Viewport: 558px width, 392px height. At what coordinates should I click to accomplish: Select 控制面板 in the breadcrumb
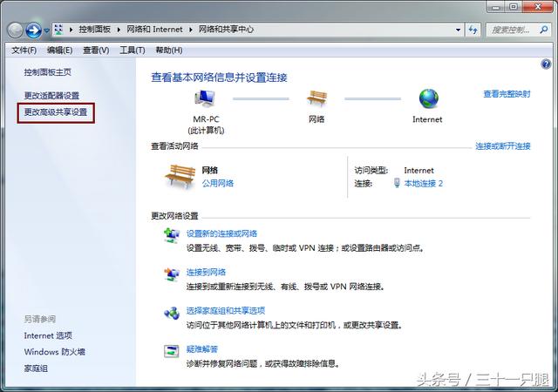[95, 30]
